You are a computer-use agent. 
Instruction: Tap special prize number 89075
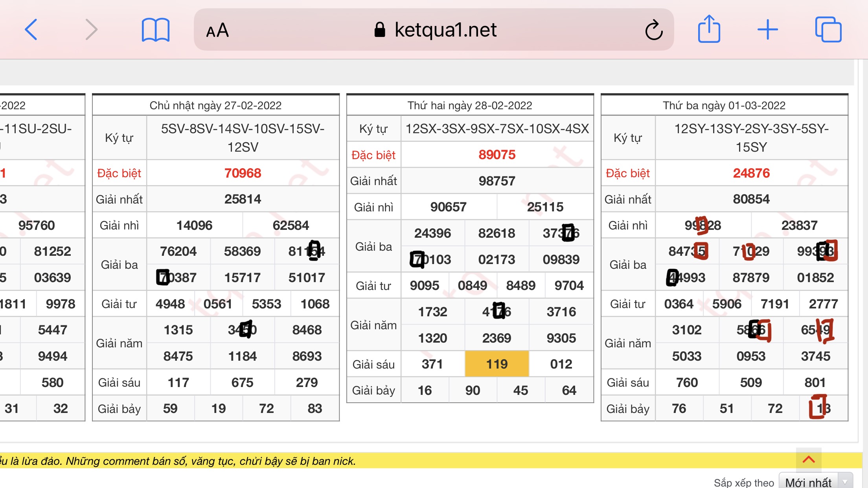pyautogui.click(x=497, y=154)
